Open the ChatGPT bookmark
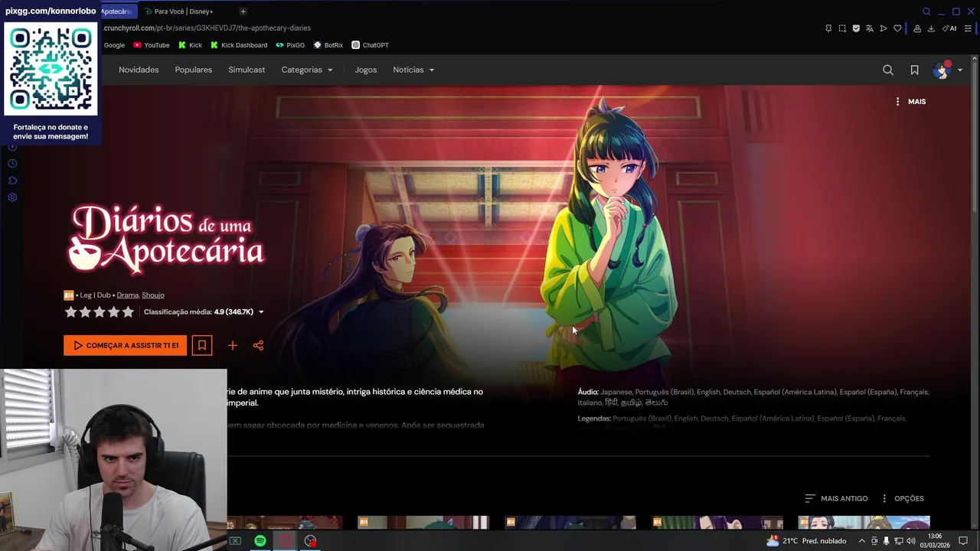The height and width of the screenshot is (551, 980). [x=371, y=45]
